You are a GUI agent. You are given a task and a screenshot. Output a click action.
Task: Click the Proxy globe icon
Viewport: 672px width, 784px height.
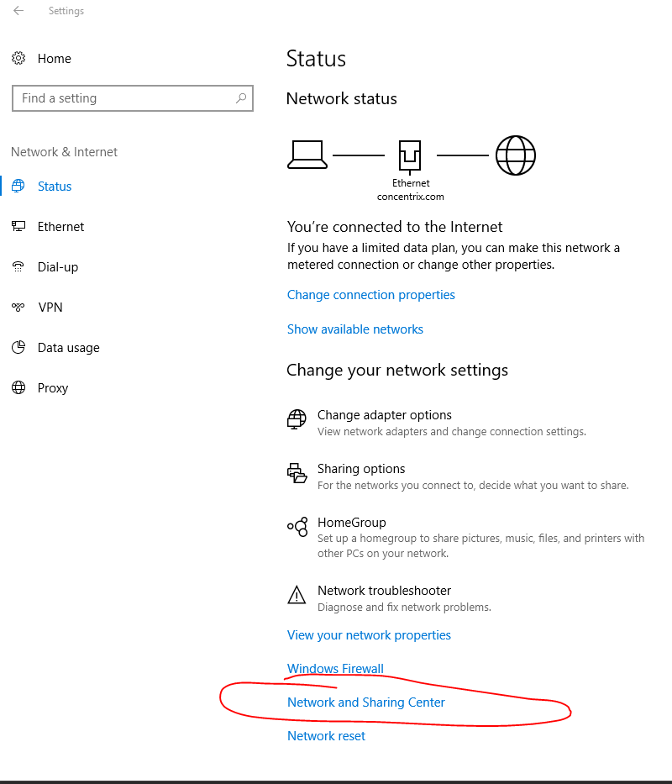click(18, 387)
